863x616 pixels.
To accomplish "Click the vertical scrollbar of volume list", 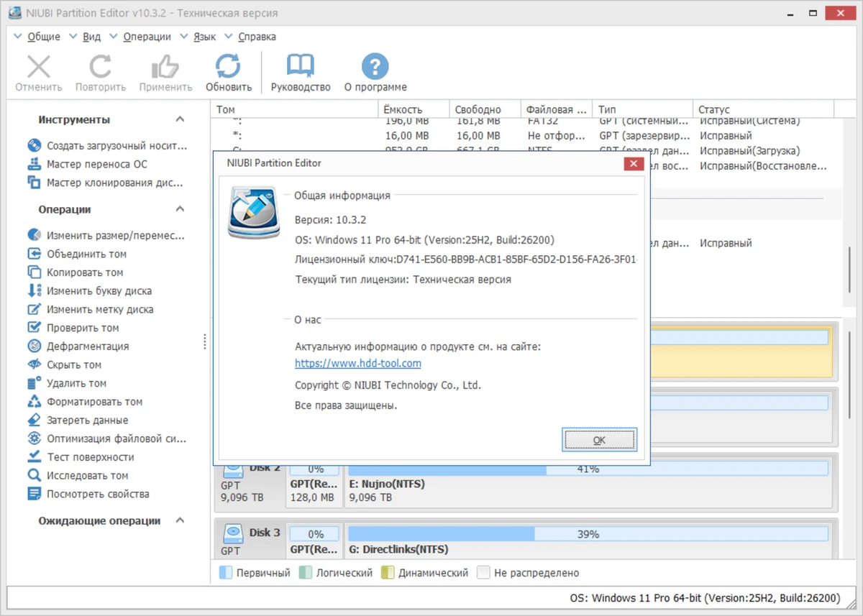I will click(x=851, y=269).
